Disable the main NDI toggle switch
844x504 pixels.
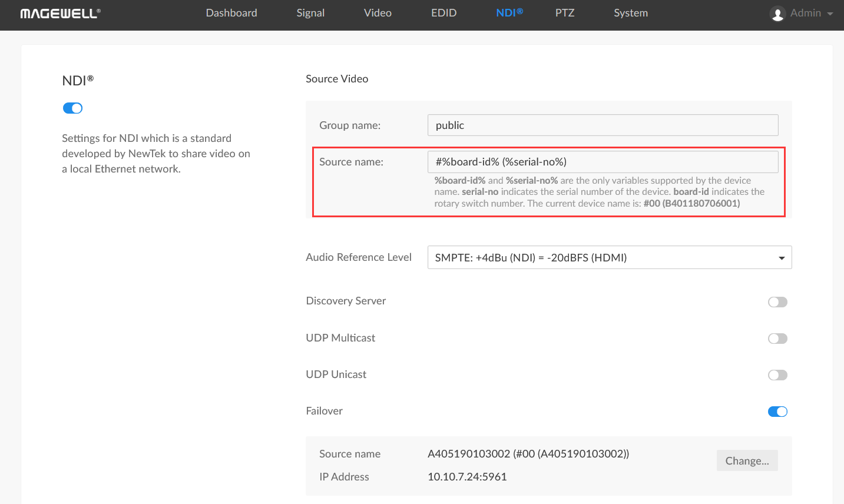[x=72, y=108]
